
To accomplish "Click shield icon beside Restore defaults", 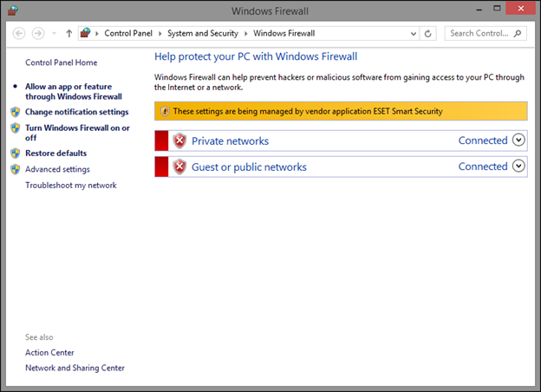I will point(16,154).
